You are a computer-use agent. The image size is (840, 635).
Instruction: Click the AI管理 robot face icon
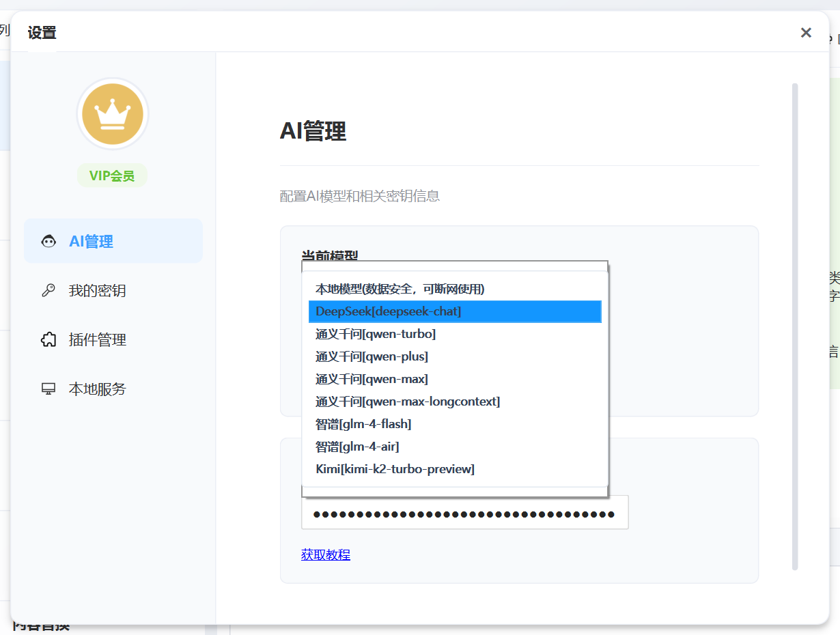tap(48, 241)
